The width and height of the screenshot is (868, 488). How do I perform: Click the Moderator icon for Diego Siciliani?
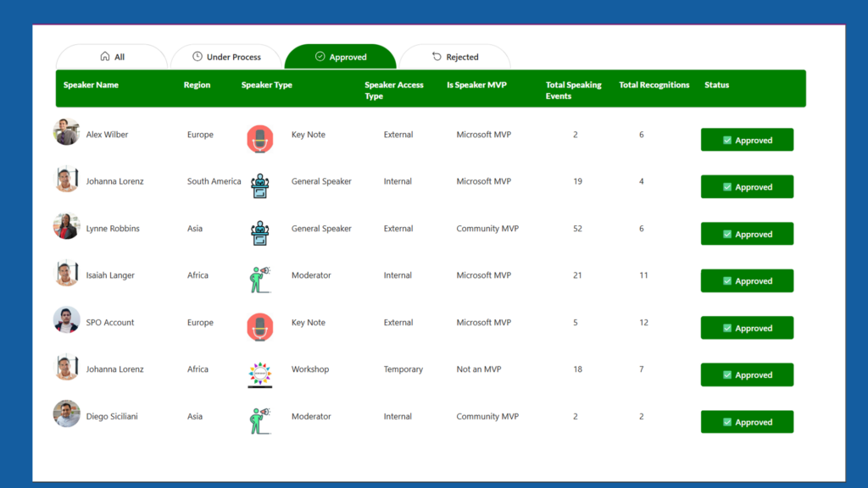[260, 421]
